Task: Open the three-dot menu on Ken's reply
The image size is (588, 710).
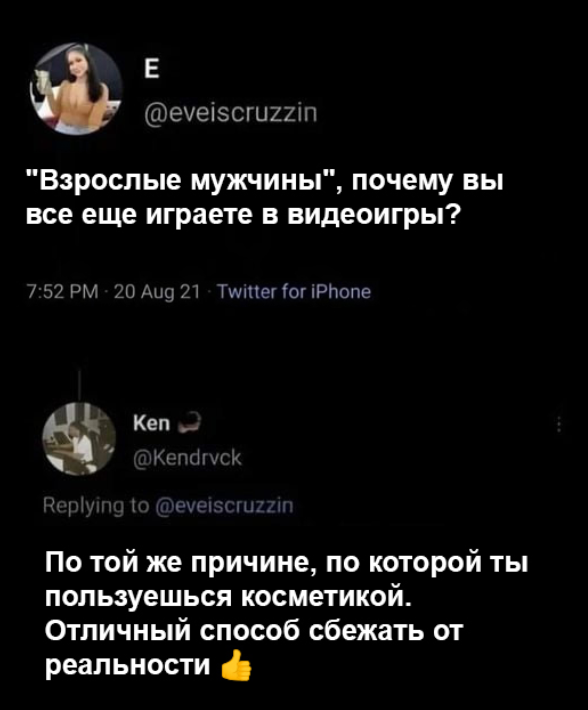Action: (559, 424)
